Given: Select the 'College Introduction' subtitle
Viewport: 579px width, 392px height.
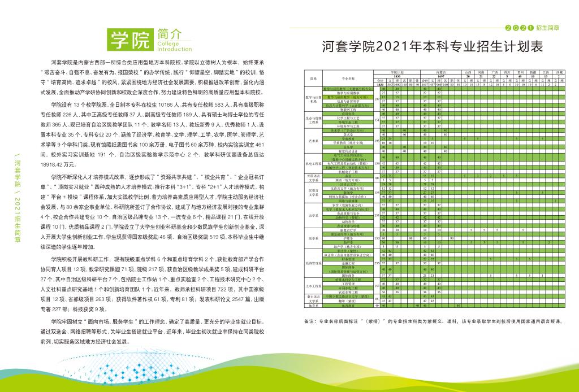Looking at the screenshot, I should 174,46.
